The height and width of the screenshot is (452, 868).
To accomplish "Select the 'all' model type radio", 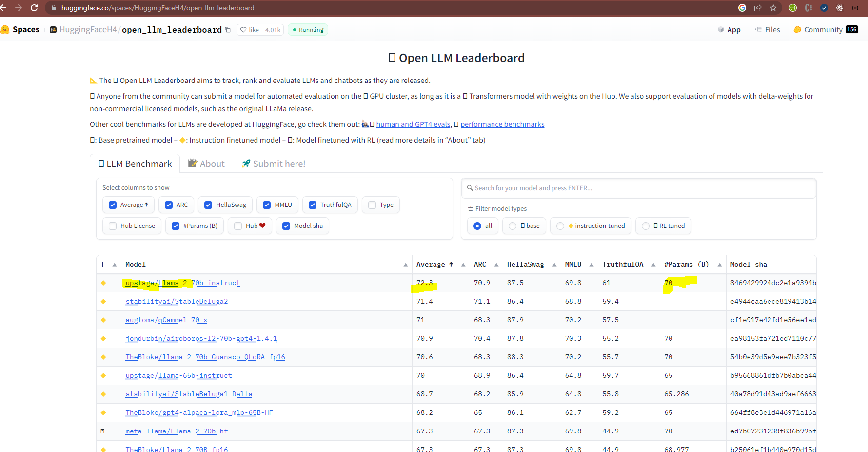I will (477, 226).
